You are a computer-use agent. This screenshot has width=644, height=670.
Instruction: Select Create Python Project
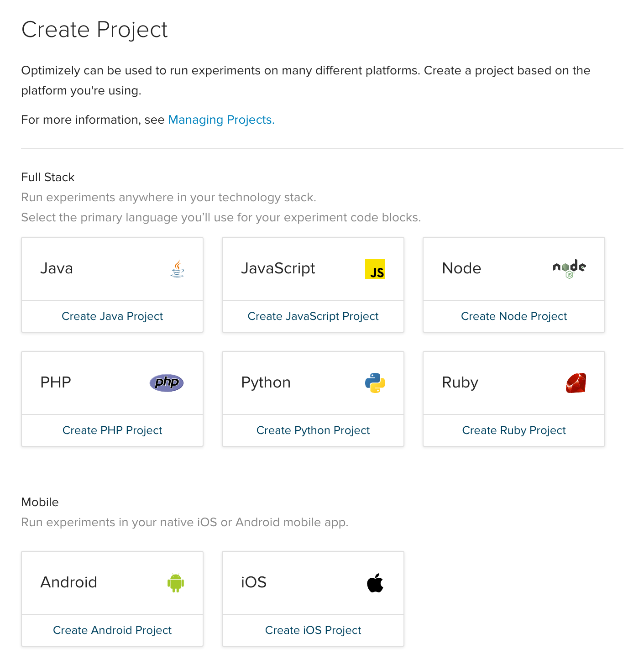tap(313, 430)
